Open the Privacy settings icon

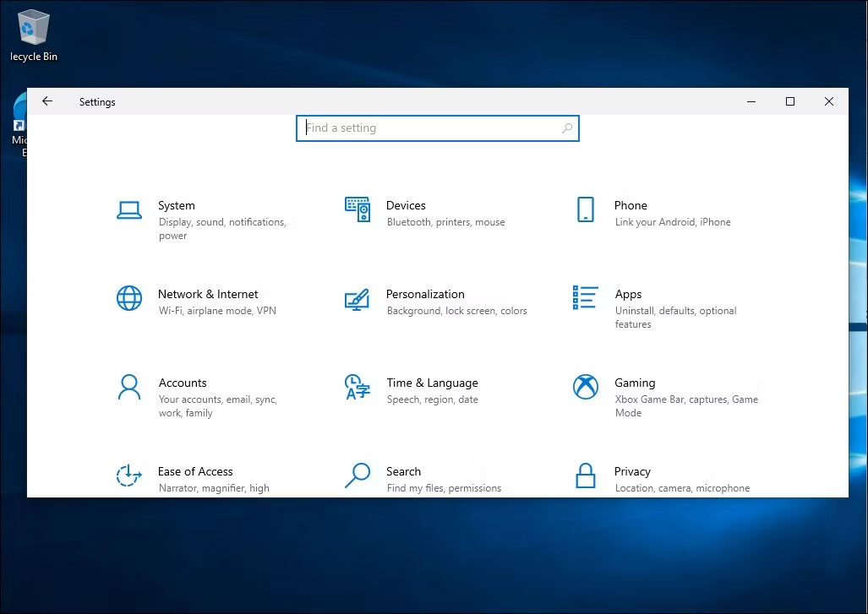tap(584, 475)
